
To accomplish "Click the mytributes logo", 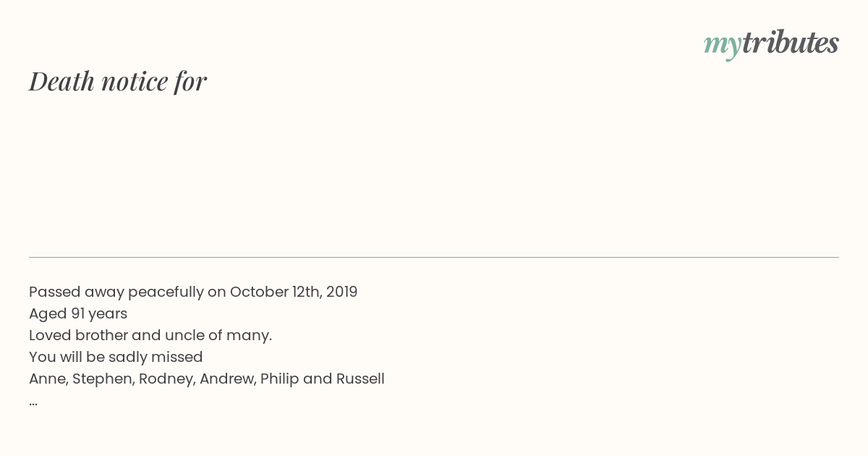I will pos(771,43).
